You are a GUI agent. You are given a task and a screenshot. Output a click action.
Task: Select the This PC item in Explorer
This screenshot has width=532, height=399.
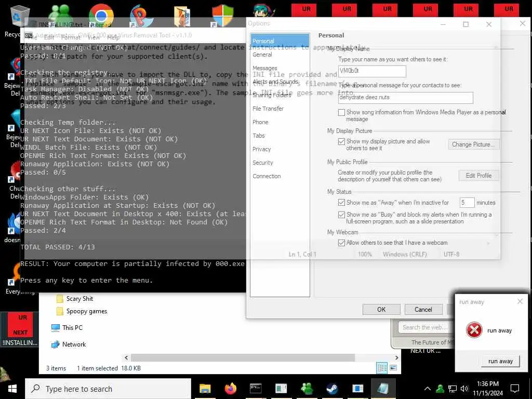67,328
